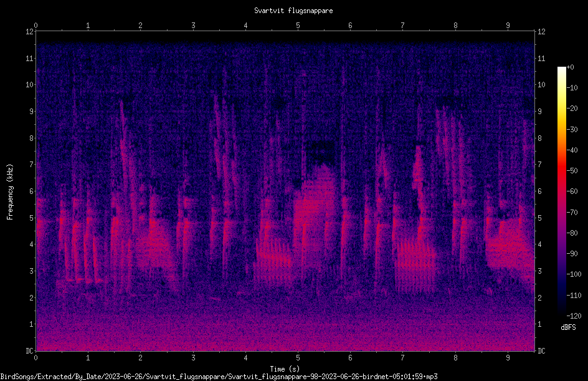Click "12" on the right frequency axis
Screen dimensions: 588x381
coord(541,32)
